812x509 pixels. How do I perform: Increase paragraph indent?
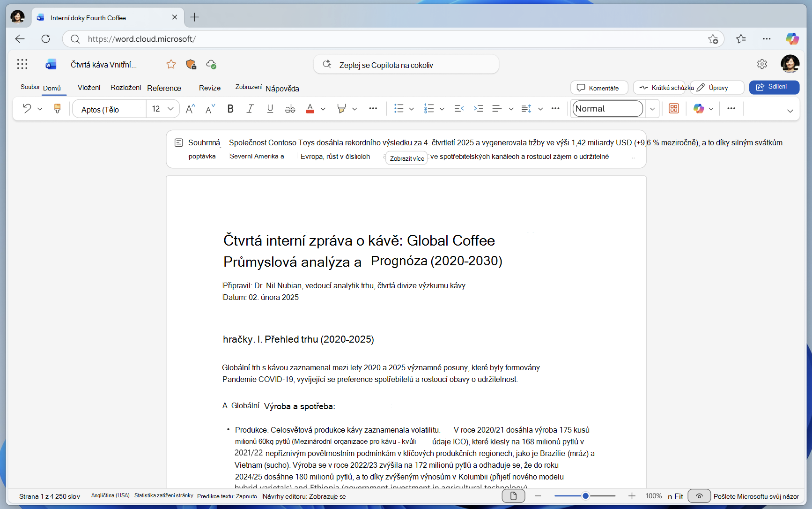pyautogui.click(x=478, y=109)
